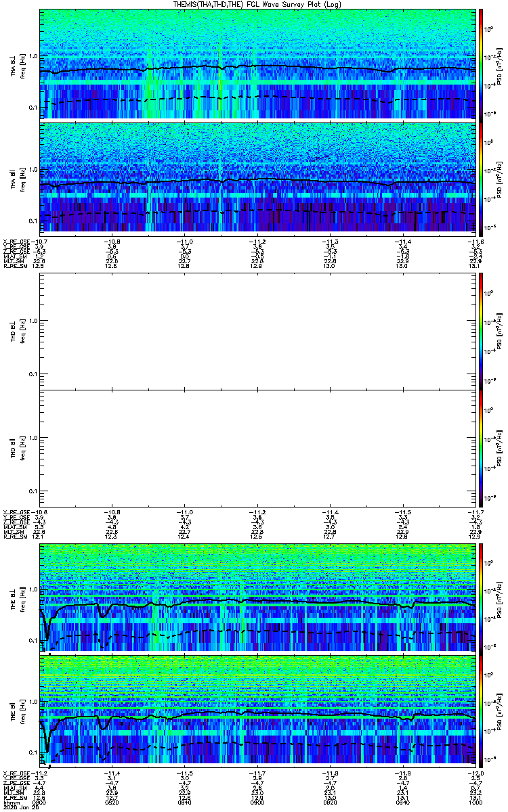Viewport: 508px width, 812px height.
Task: Click the '0900' time tick label
Action: [257, 802]
